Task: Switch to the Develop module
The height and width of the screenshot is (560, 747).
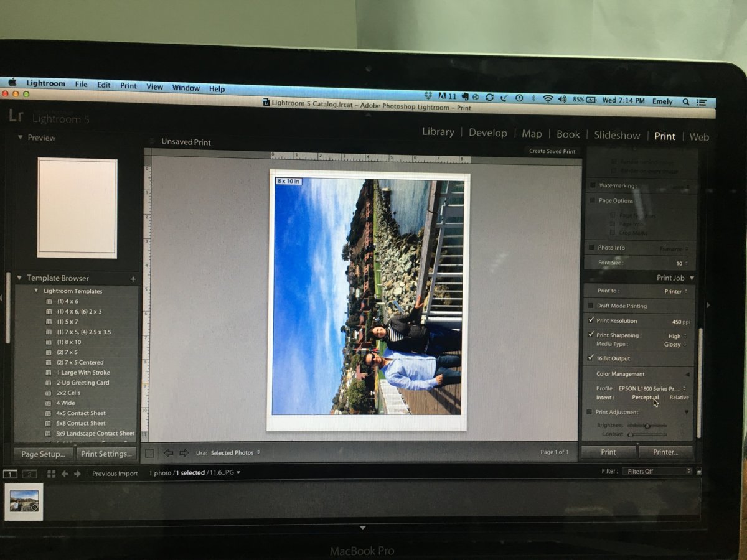Action: coord(487,133)
